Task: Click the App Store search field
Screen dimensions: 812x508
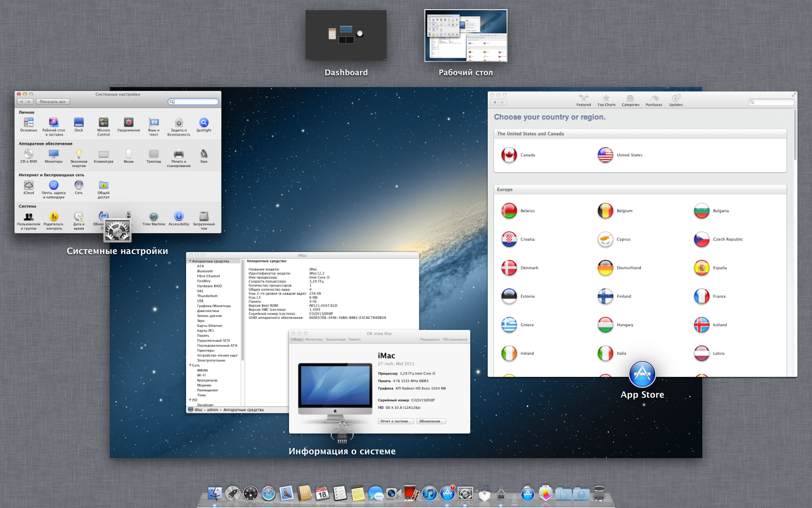Action: 771,102
